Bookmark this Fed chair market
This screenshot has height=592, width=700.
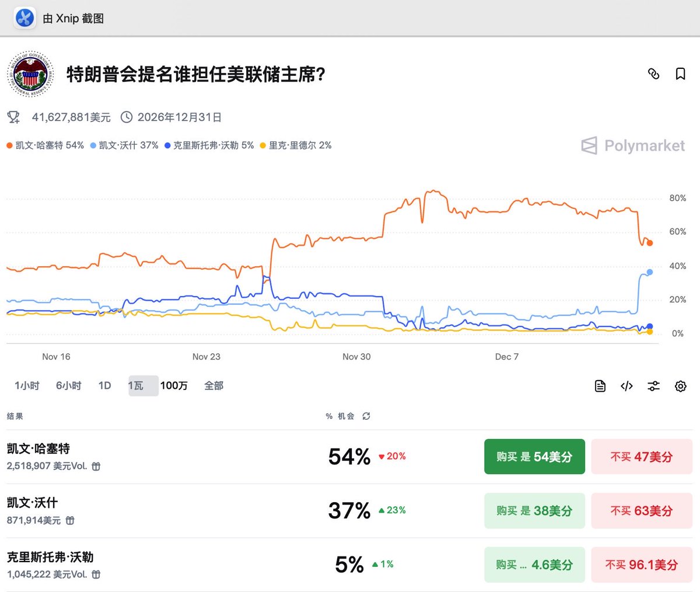click(680, 74)
